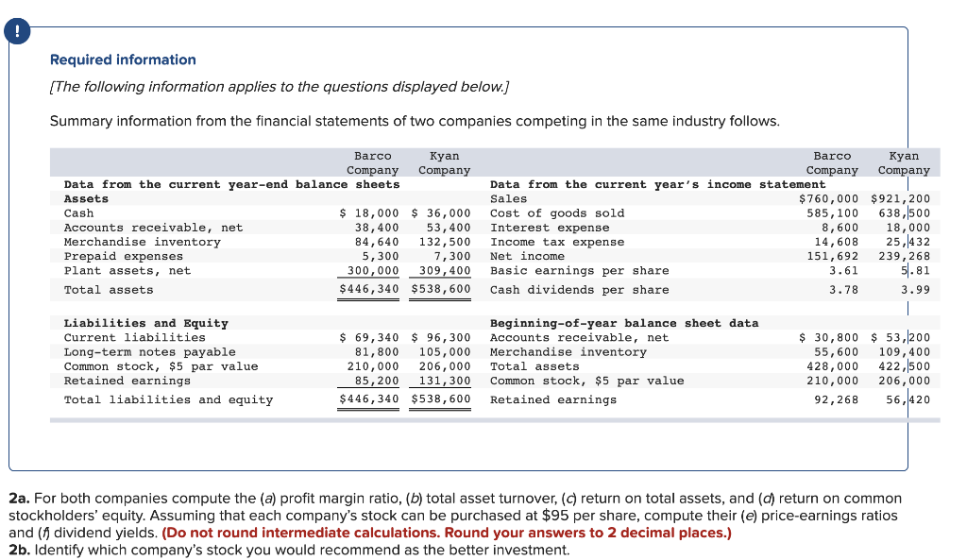Select Barco's interest expense 8,600
This screenshot has width=967, height=560.
point(840,228)
